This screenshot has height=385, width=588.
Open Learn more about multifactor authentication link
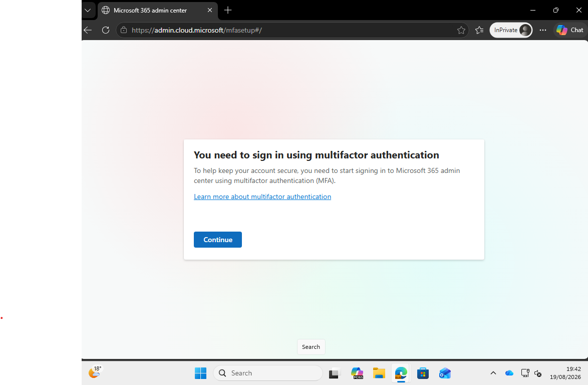(x=262, y=197)
